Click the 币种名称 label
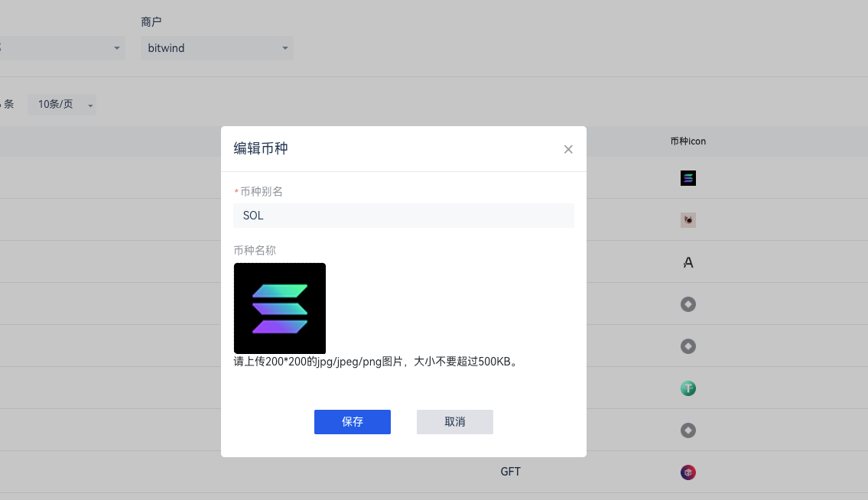 [x=255, y=250]
